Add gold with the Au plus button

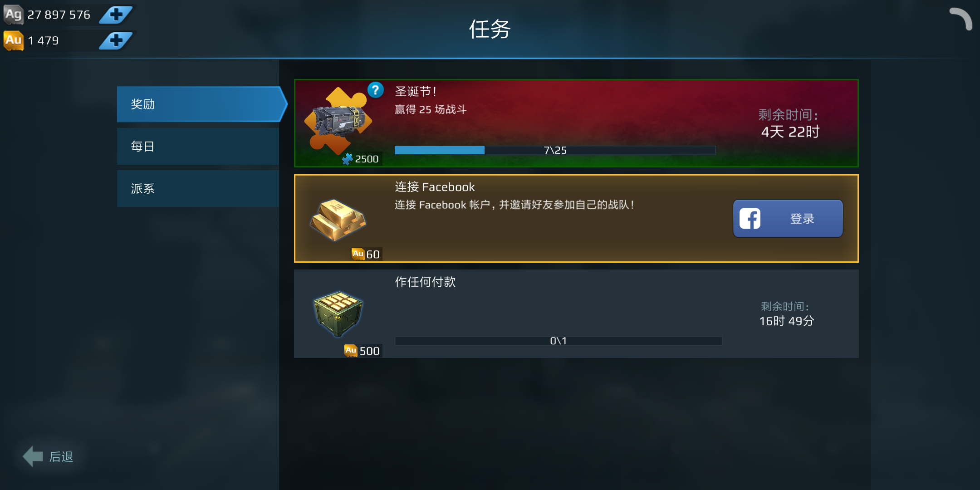tap(116, 40)
